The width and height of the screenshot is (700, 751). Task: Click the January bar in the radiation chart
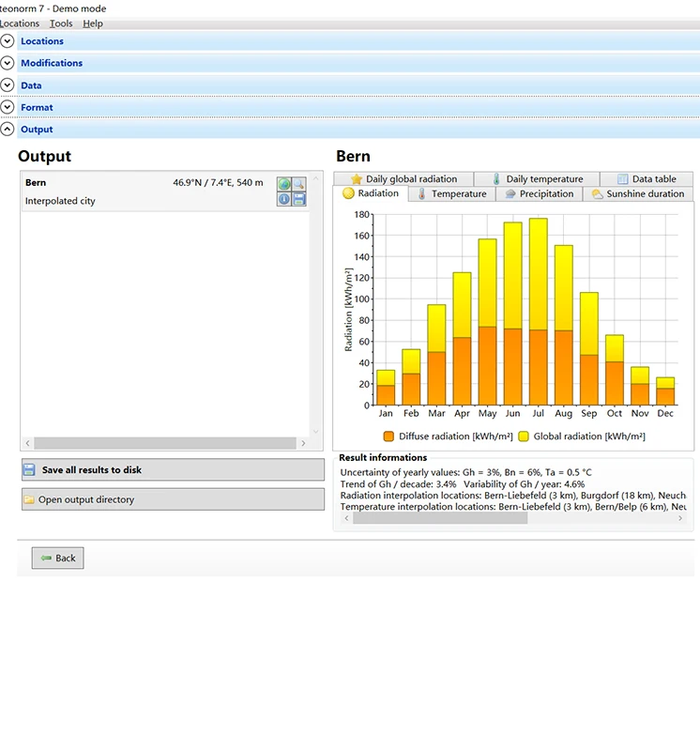tap(386, 388)
